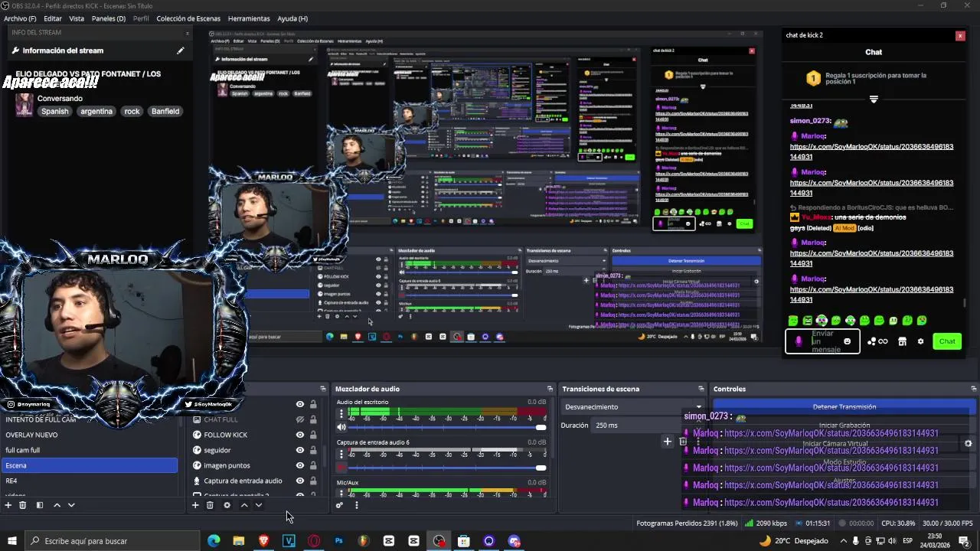Open the Desvanecimiento transition dropdown
This screenshot has width=980, height=551.
pyautogui.click(x=632, y=407)
